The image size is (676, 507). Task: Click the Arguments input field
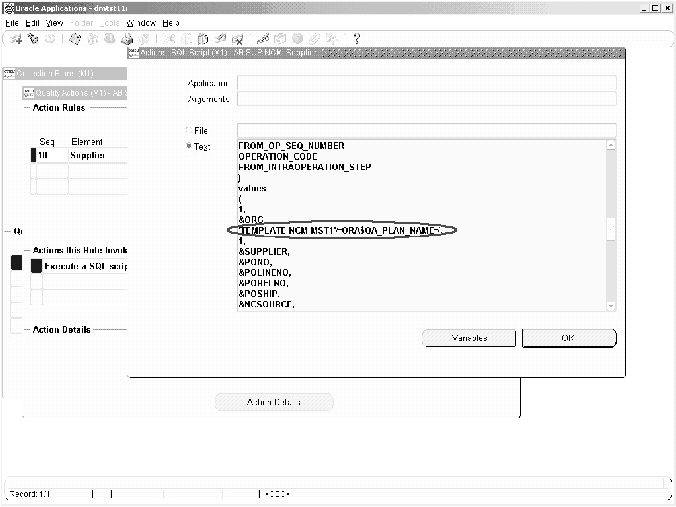(x=426, y=99)
